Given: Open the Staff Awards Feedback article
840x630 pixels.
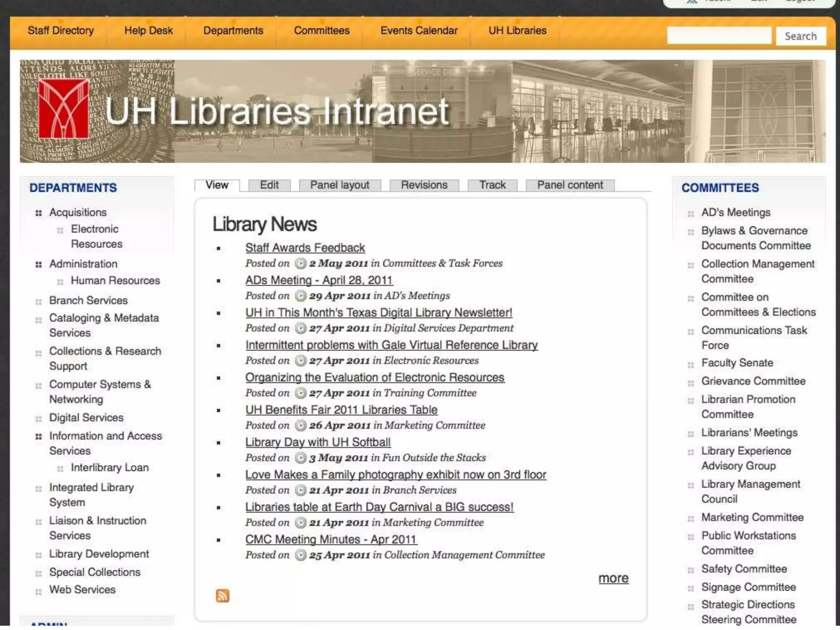Looking at the screenshot, I should click(305, 248).
